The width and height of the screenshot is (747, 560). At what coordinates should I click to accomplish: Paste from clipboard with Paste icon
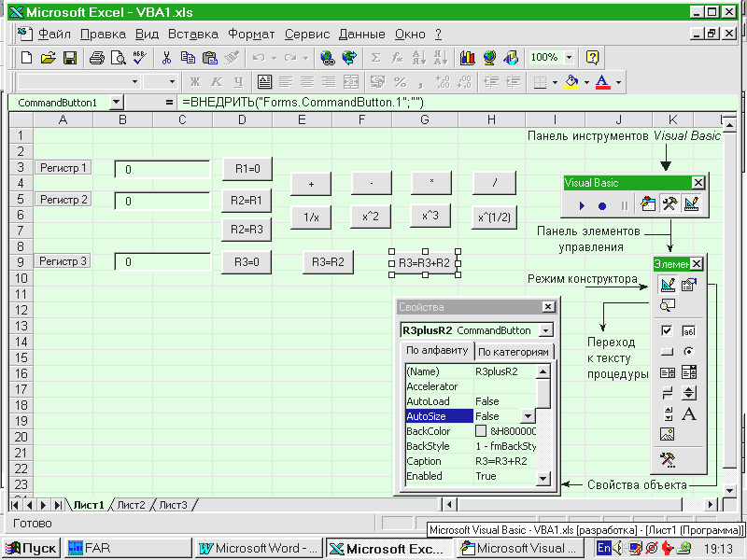tap(209, 58)
